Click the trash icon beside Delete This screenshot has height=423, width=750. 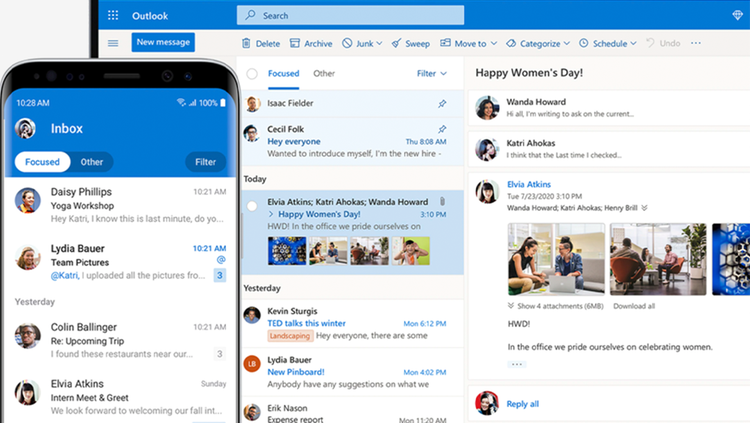(246, 43)
